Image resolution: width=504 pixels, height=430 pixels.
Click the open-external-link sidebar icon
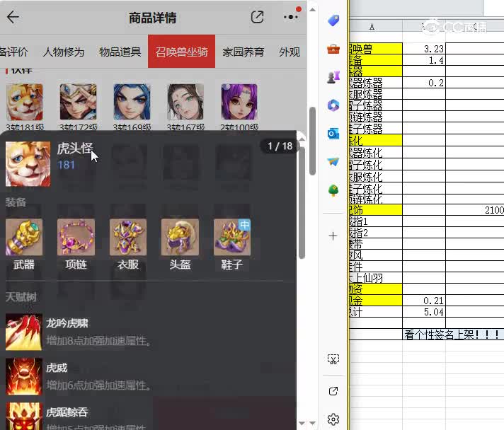pyautogui.click(x=333, y=391)
